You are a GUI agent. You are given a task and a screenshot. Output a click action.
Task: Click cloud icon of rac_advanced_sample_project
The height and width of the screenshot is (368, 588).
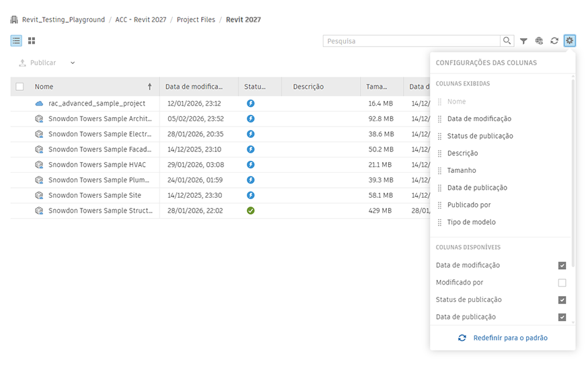[39, 104]
